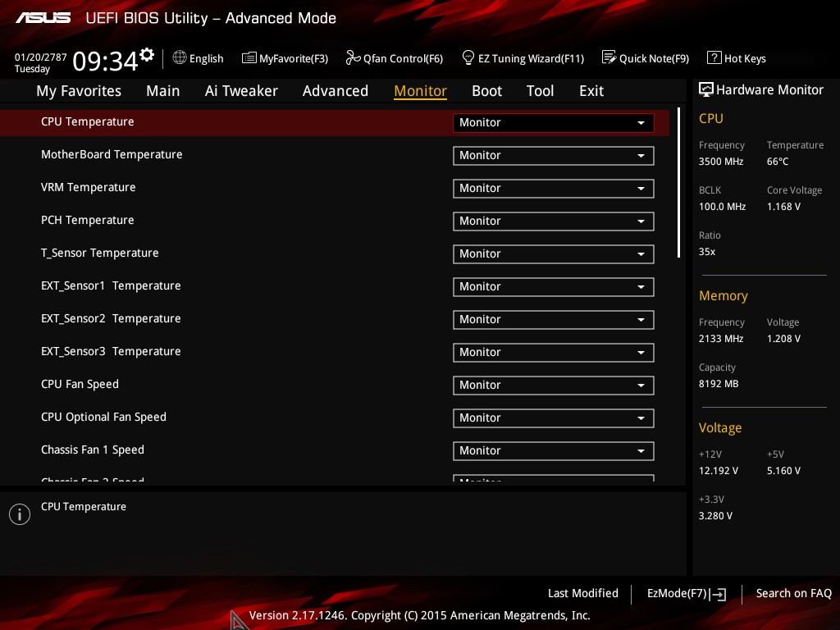Click the MyFavorite list icon

pos(249,58)
